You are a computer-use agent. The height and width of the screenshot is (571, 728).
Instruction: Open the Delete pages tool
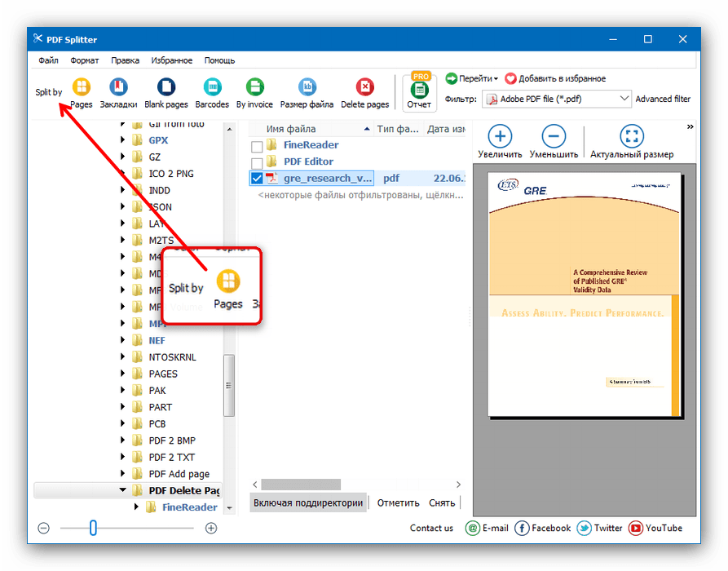(x=365, y=93)
